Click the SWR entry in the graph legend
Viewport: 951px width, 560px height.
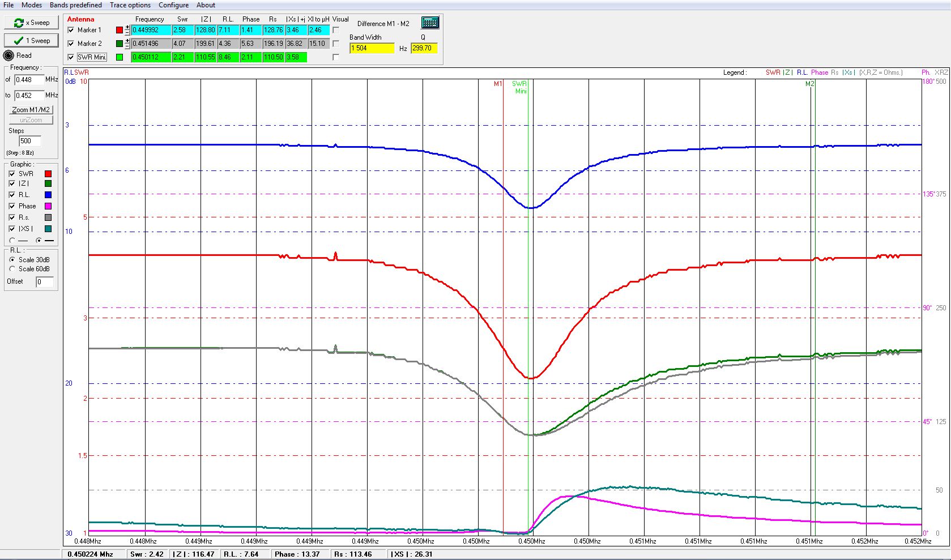[773, 72]
